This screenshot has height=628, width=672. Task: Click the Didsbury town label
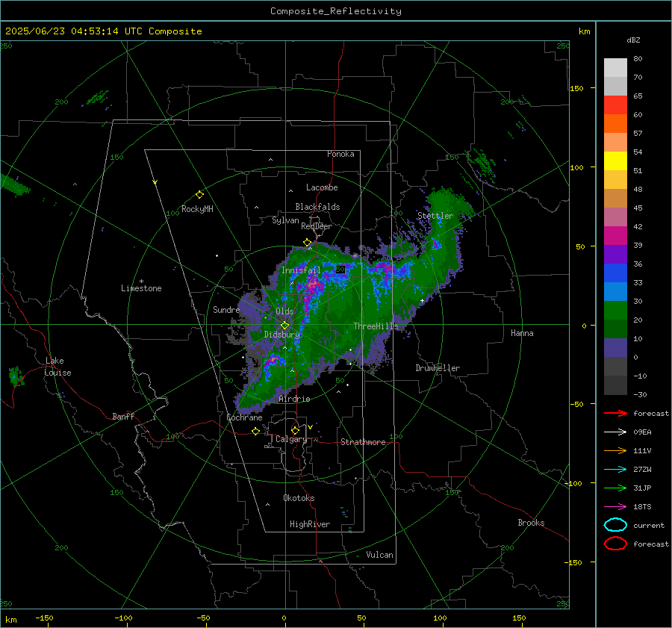(281, 335)
